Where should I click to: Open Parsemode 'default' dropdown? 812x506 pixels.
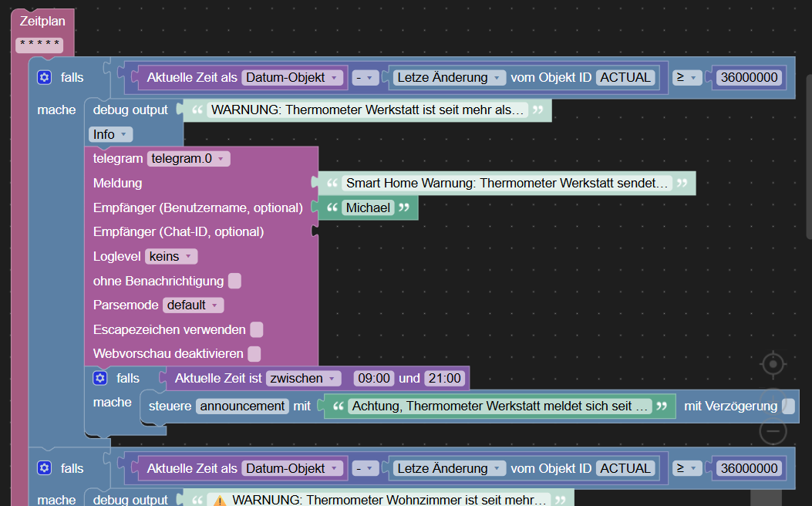click(x=193, y=305)
